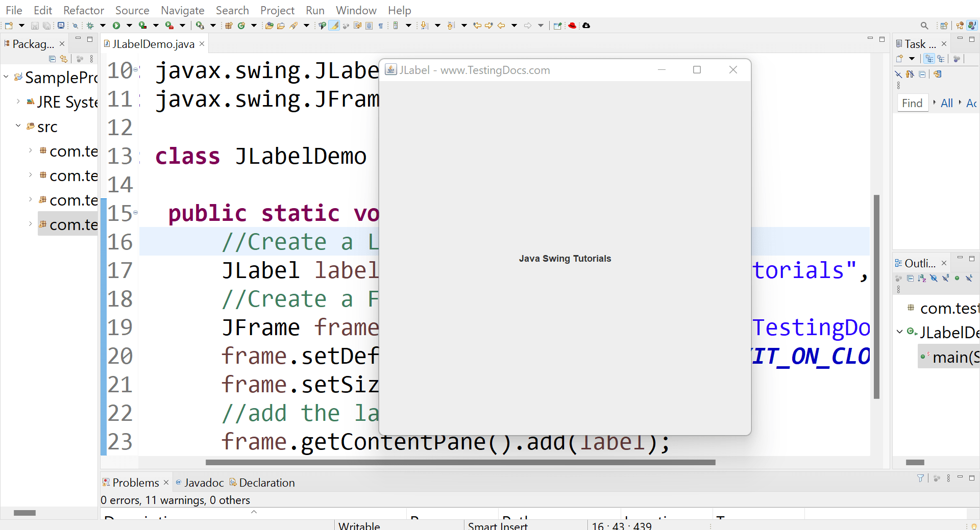The image size is (980, 530).
Task: Toggle Block Selection Mode icon
Action: pos(369,26)
